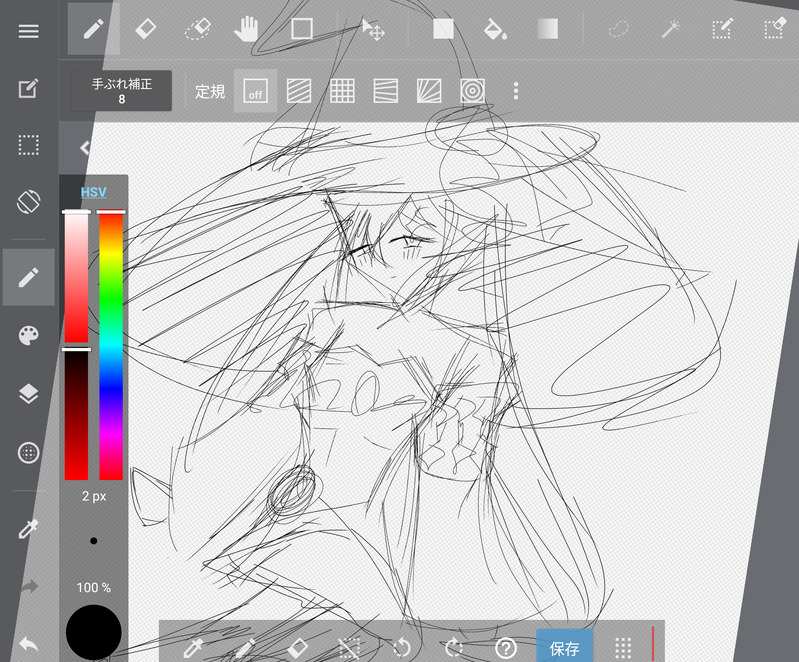Click the redo arrow in left sidebar

(x=29, y=587)
